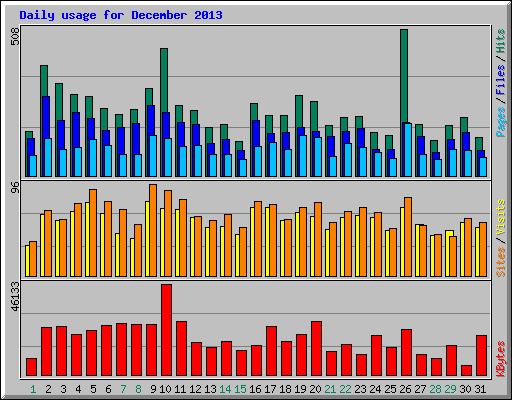Click the 'KBytes' legend label
Viewport: 512px width, 400px height.
[500, 359]
